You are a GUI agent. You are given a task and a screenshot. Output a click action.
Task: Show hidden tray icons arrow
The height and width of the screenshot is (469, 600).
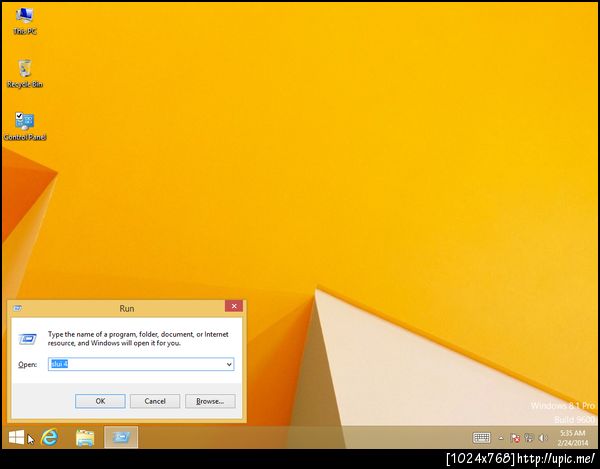tap(501, 438)
